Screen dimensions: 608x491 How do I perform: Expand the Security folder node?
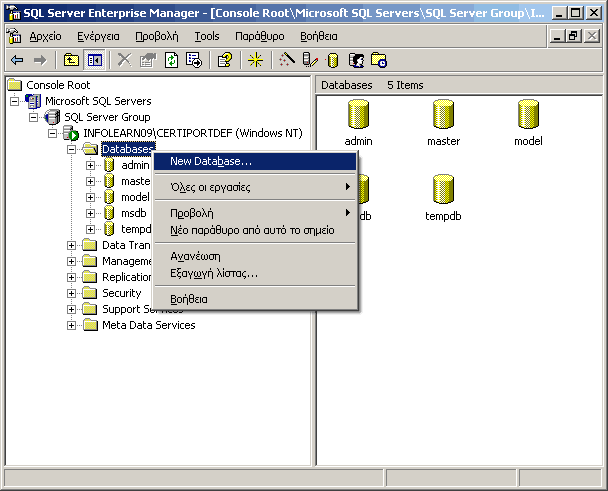[71, 293]
